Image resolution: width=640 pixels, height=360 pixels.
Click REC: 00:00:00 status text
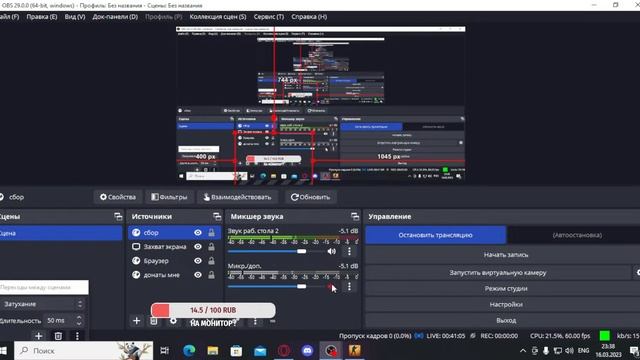499,336
